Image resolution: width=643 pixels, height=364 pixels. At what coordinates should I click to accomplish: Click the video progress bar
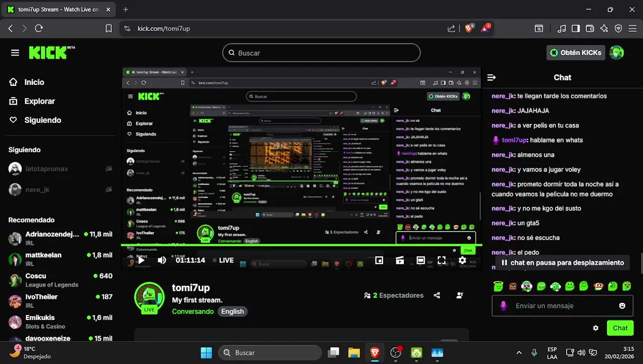pyautogui.click(x=301, y=246)
